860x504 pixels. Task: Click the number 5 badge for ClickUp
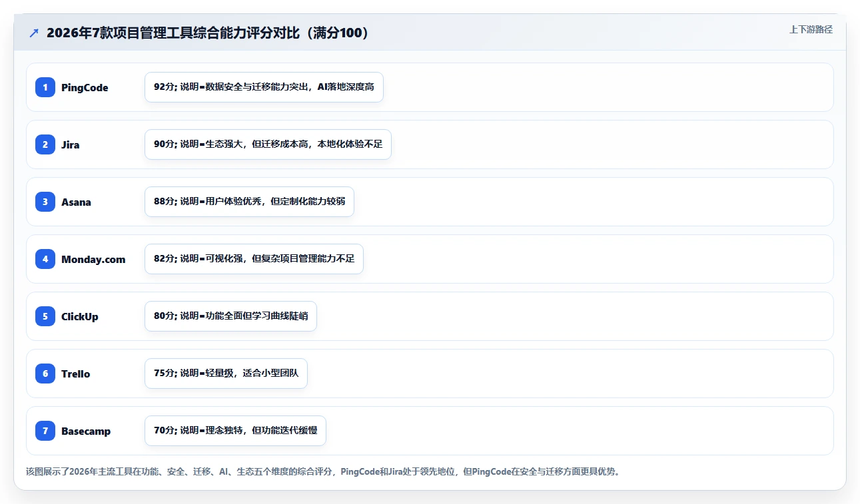[45, 316]
